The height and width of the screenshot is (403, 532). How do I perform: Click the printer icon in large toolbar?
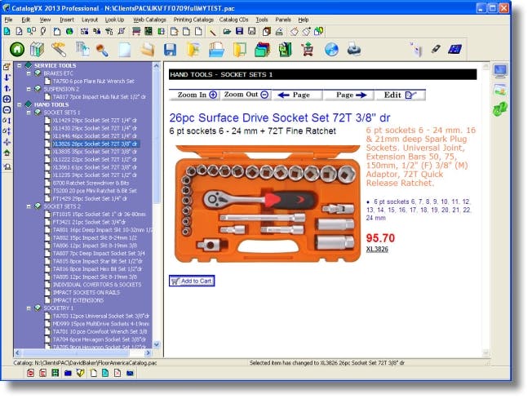353,49
